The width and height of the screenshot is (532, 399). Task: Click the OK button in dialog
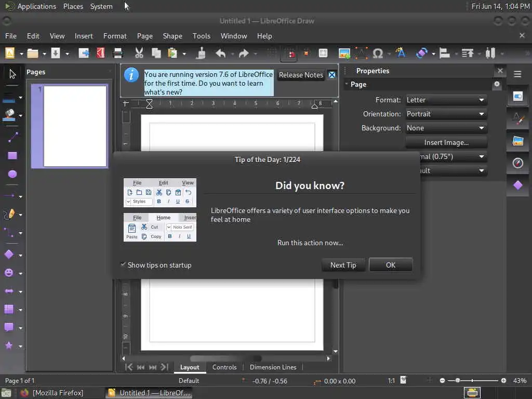pos(391,265)
